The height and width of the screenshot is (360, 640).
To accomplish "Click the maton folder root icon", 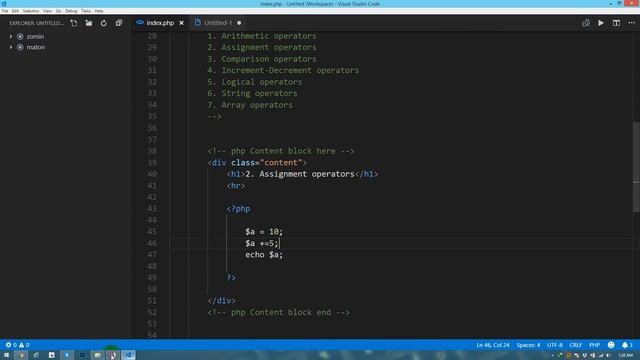I will tap(20, 47).
